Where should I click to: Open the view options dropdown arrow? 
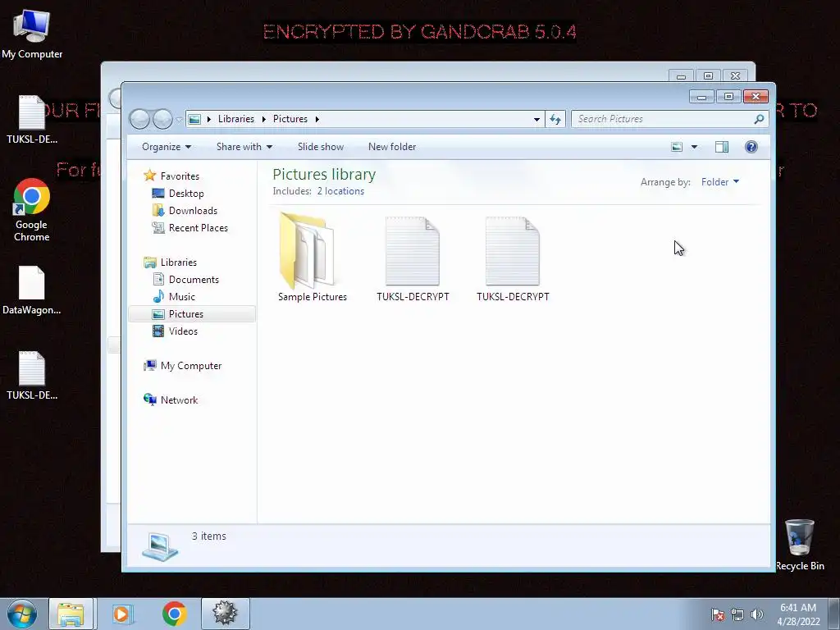coord(694,147)
